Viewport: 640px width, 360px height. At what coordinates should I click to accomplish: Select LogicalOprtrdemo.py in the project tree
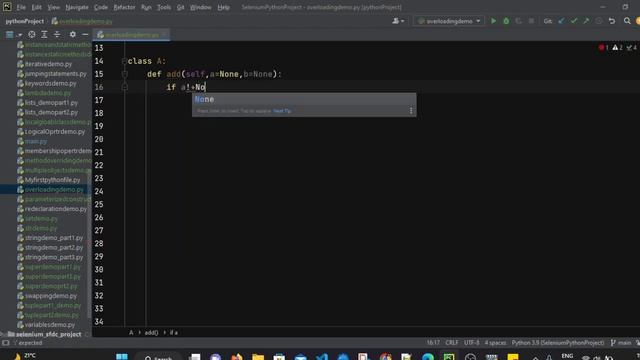pos(55,132)
